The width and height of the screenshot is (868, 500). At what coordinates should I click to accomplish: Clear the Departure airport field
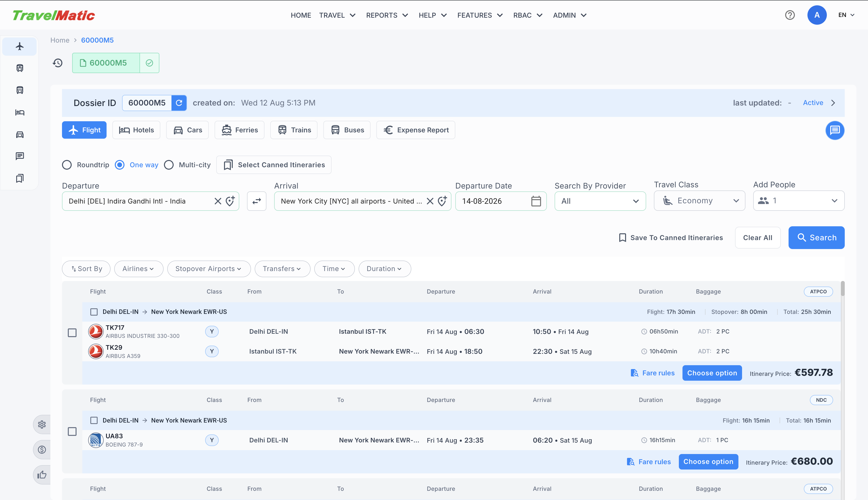point(218,201)
